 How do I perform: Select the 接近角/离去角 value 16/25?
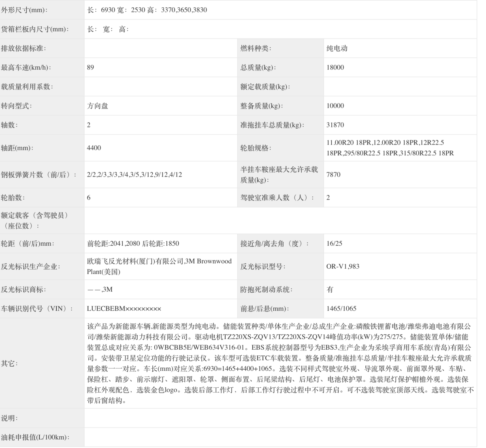[335, 243]
